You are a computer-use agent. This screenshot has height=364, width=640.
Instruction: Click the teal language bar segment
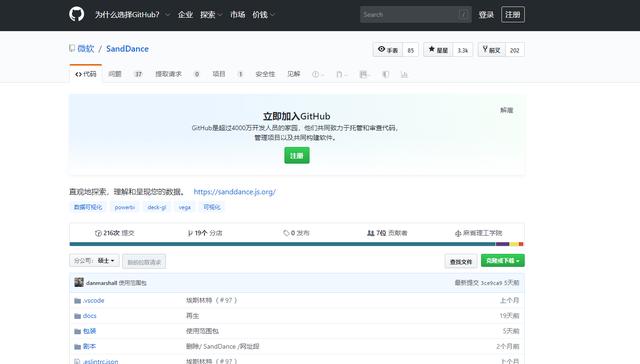coord(282,244)
